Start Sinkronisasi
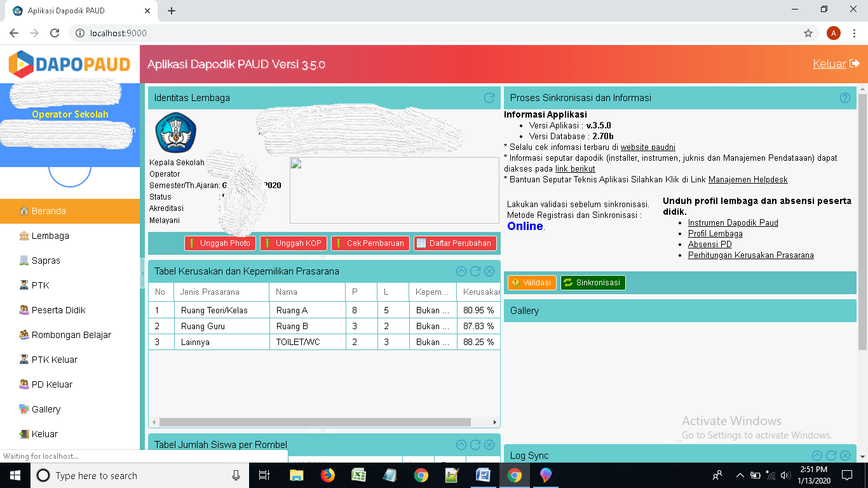 [593, 283]
